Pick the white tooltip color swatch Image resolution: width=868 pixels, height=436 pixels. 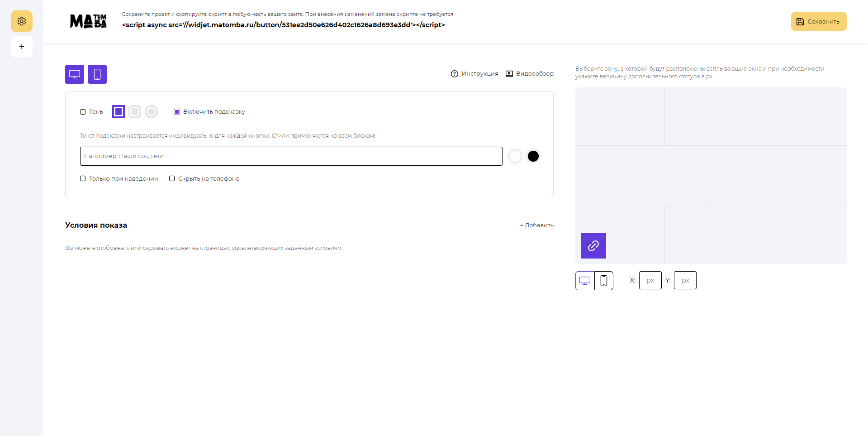pyautogui.click(x=515, y=156)
